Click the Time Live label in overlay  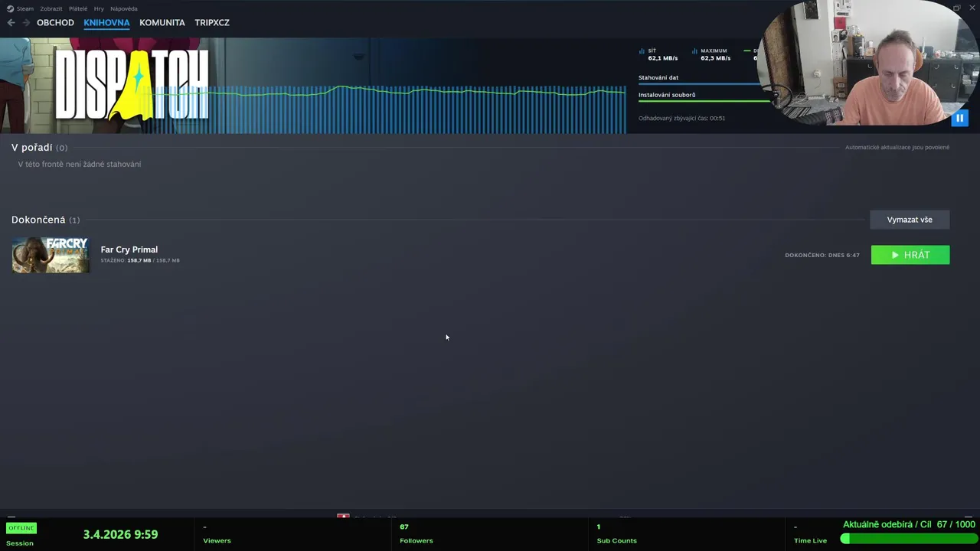coord(810,540)
